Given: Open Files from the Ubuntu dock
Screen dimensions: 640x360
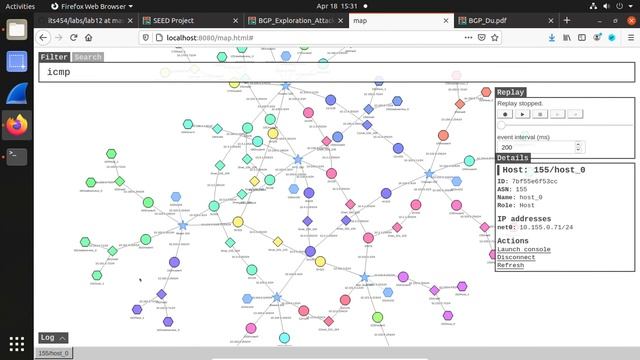Looking at the screenshot, I should click(17, 30).
